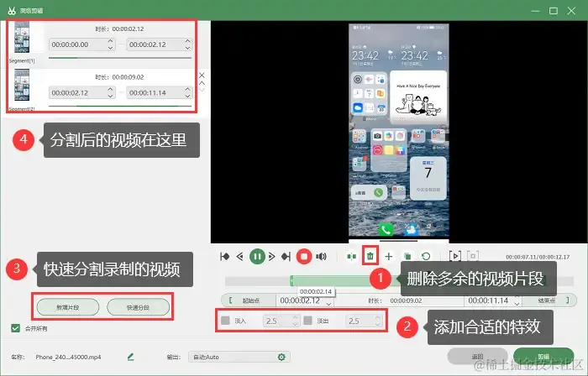
Task: Move Segment 2 down in the list
Action: pos(202,90)
